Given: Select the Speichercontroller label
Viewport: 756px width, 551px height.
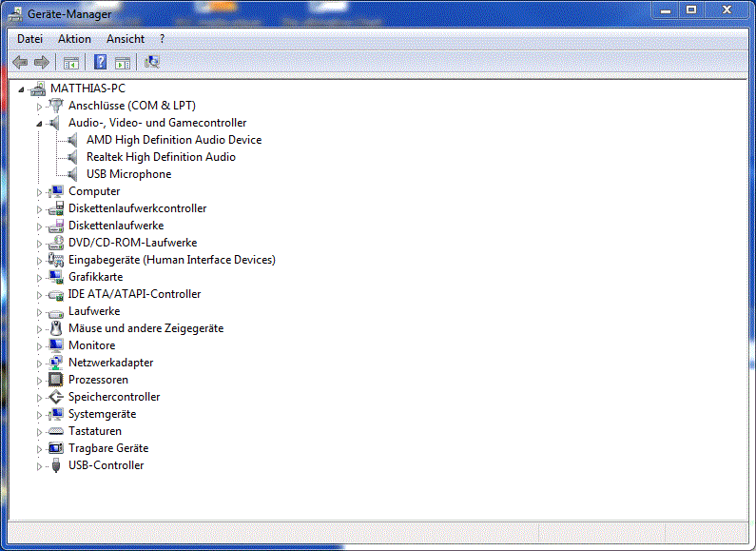Looking at the screenshot, I should coord(114,397).
